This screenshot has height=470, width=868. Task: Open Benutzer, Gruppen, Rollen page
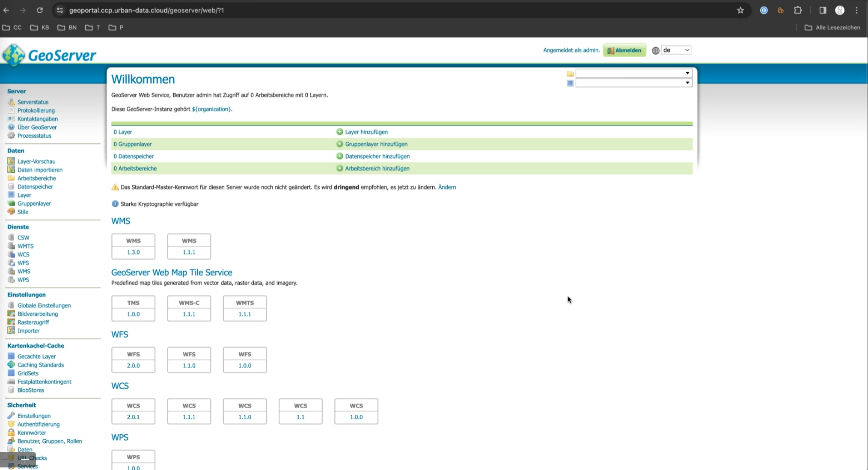[x=50, y=441]
